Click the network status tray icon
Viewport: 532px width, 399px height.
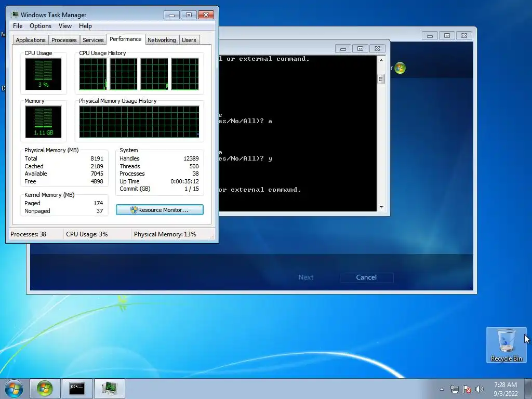click(454, 389)
